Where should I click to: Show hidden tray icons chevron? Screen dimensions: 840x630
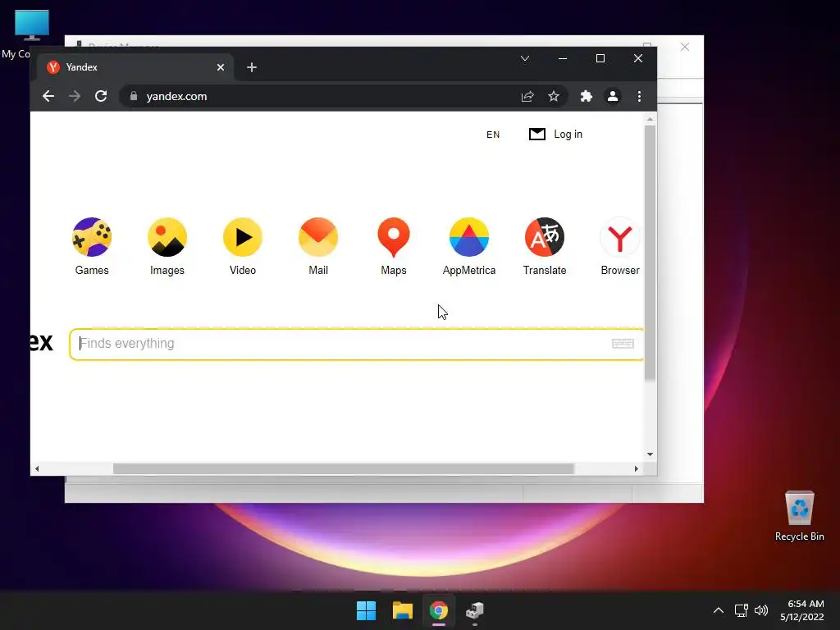719,610
